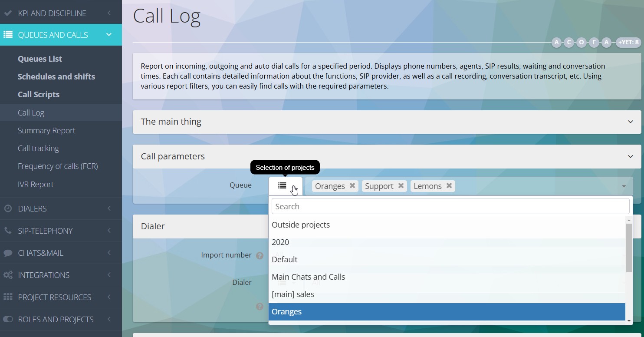Click the SIP-Telephony phone icon
The width and height of the screenshot is (644, 337).
click(x=7, y=231)
